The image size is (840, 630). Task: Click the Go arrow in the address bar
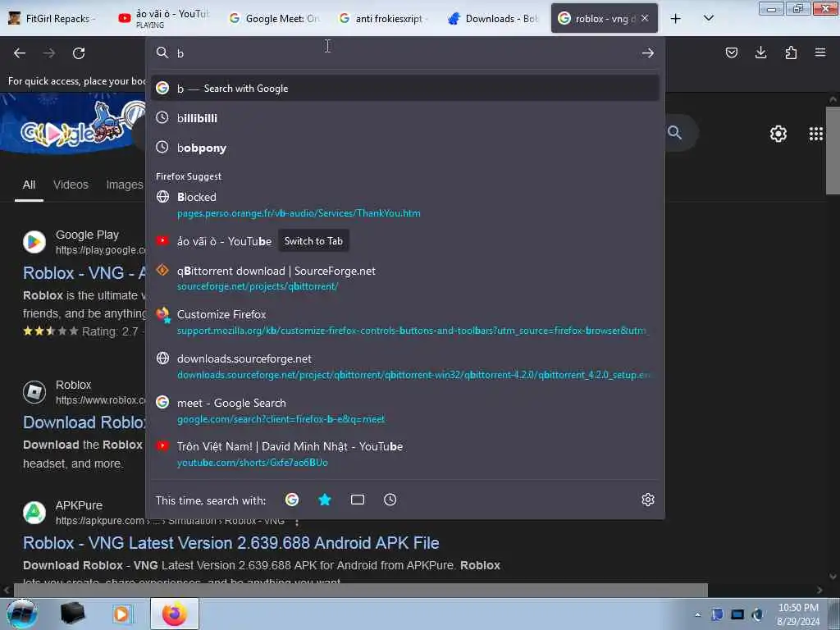(648, 53)
